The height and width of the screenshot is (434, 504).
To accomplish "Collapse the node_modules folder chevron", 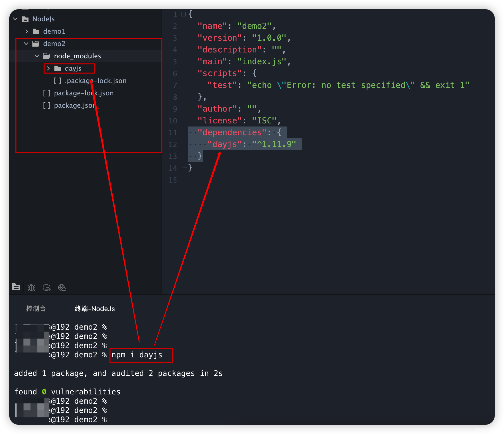I will [37, 56].
